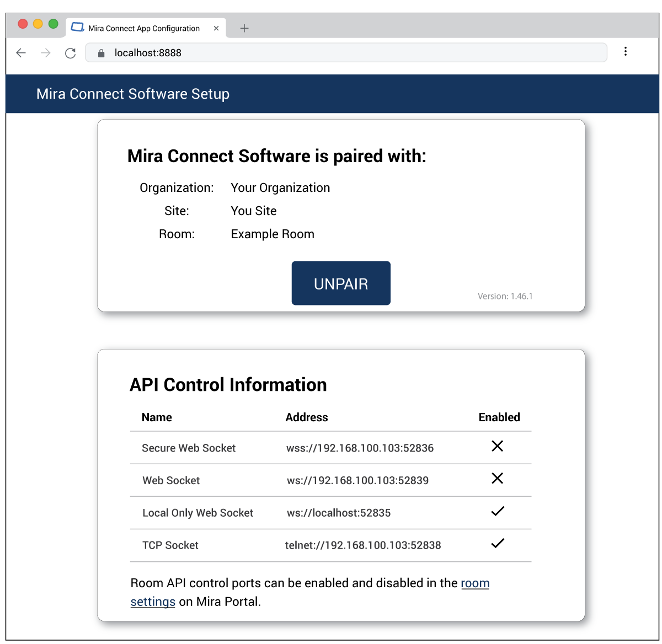
Task: Click the telnet://192.168.100.103:52838 address
Action: point(362,545)
